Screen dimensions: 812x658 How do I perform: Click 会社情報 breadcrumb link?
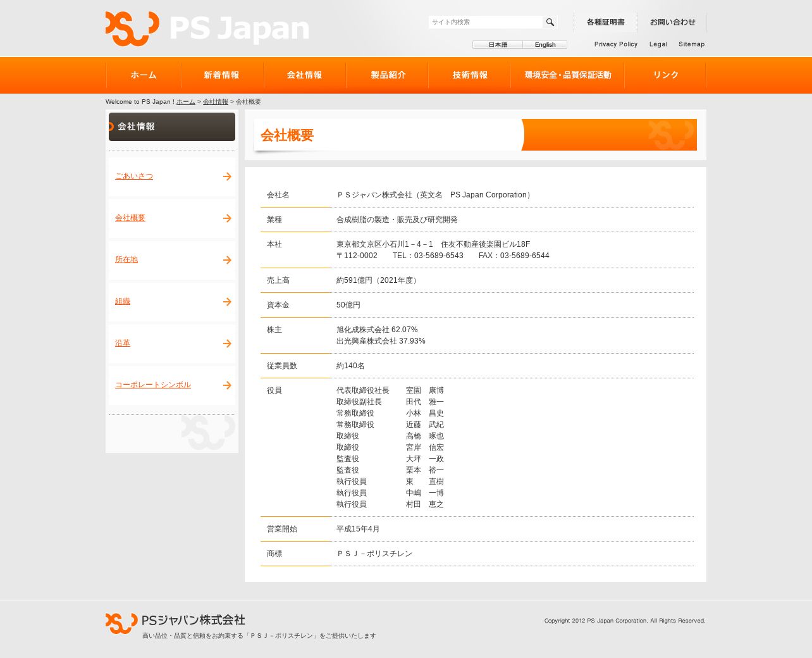pos(216,102)
